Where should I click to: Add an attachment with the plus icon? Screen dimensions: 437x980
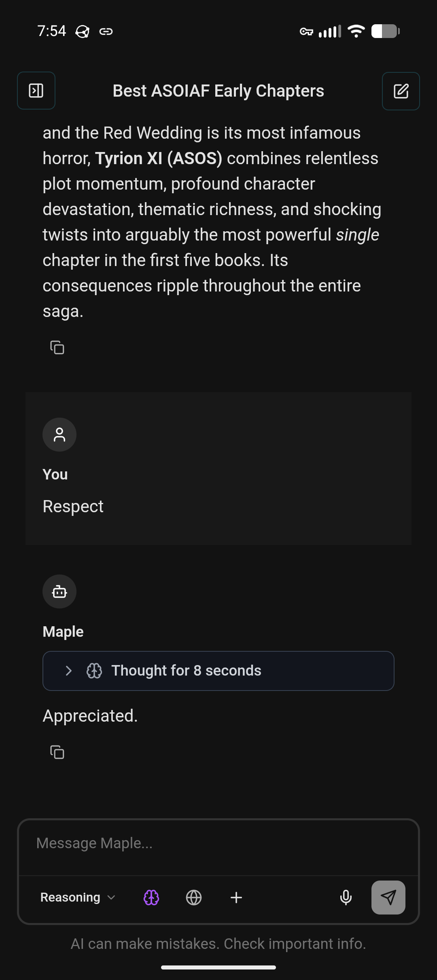pyautogui.click(x=236, y=898)
